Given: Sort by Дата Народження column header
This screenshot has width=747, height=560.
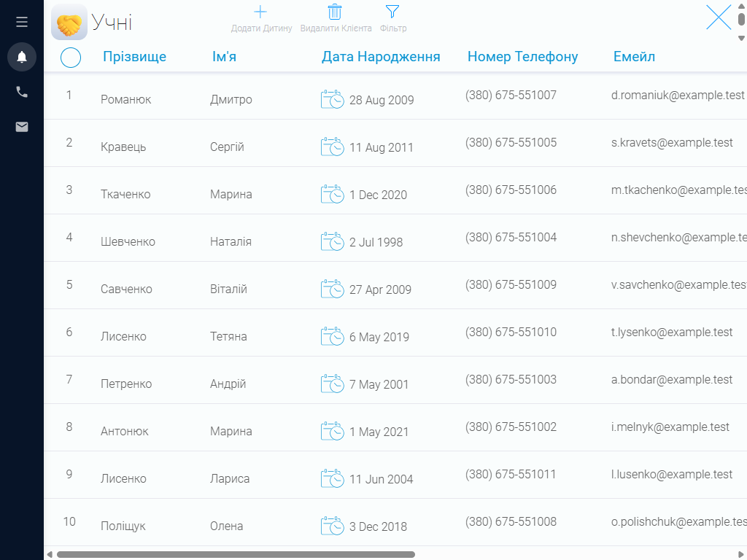Looking at the screenshot, I should (381, 57).
